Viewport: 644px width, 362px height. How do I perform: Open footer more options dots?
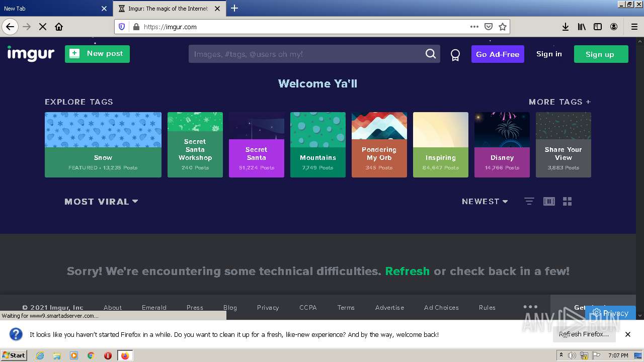click(530, 306)
